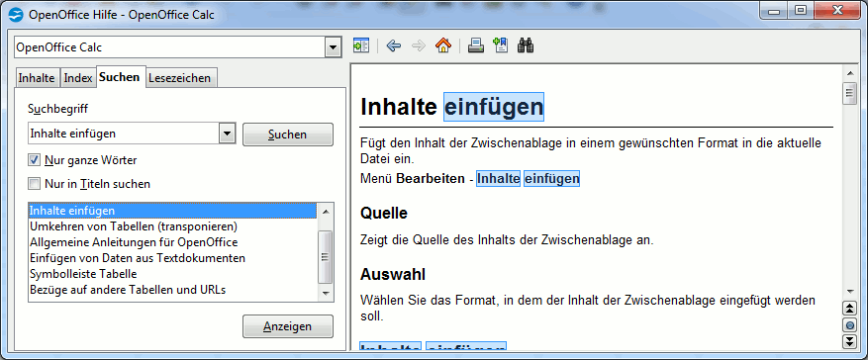868x360 pixels.
Task: Maximize the help window
Action: pyautogui.click(x=801, y=11)
